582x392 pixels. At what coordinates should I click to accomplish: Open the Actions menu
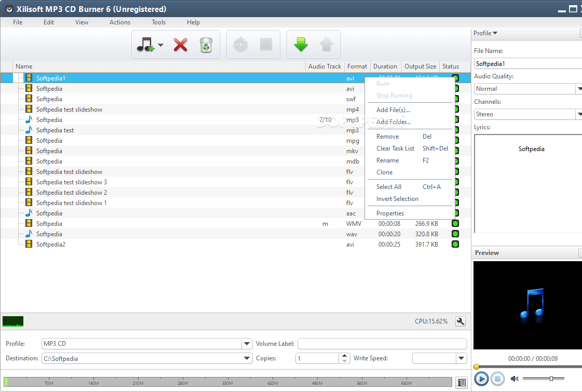[119, 22]
